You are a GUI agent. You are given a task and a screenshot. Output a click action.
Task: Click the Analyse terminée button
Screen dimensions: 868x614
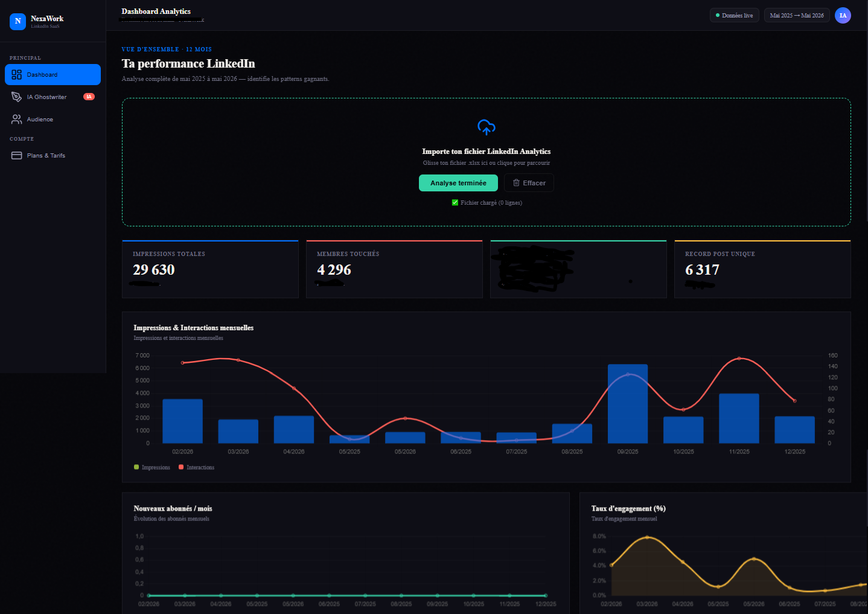(x=458, y=183)
